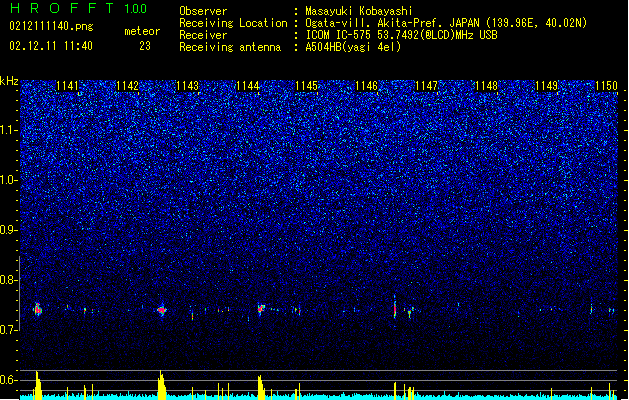
Task: Click the 1142 time marker
Action: pyautogui.click(x=127, y=86)
